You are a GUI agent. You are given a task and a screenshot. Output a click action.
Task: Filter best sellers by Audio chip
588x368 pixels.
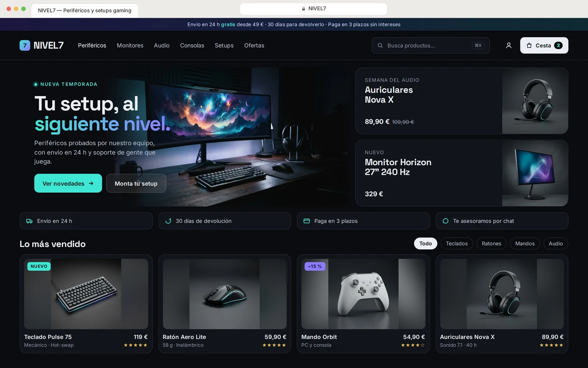[556, 243]
